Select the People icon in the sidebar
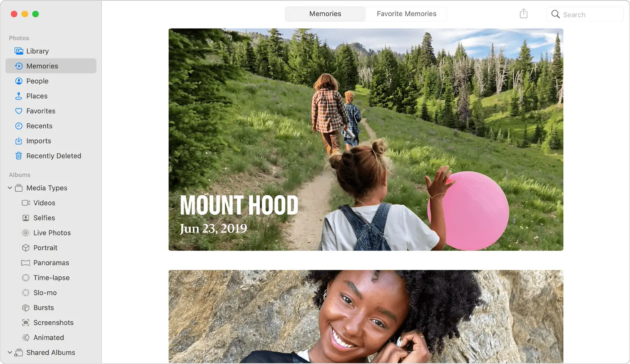The height and width of the screenshot is (364, 630). click(19, 81)
